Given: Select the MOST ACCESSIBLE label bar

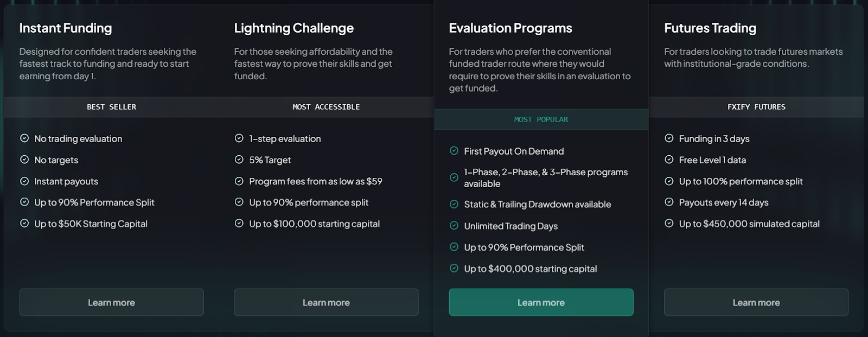Looking at the screenshot, I should pyautogui.click(x=326, y=107).
